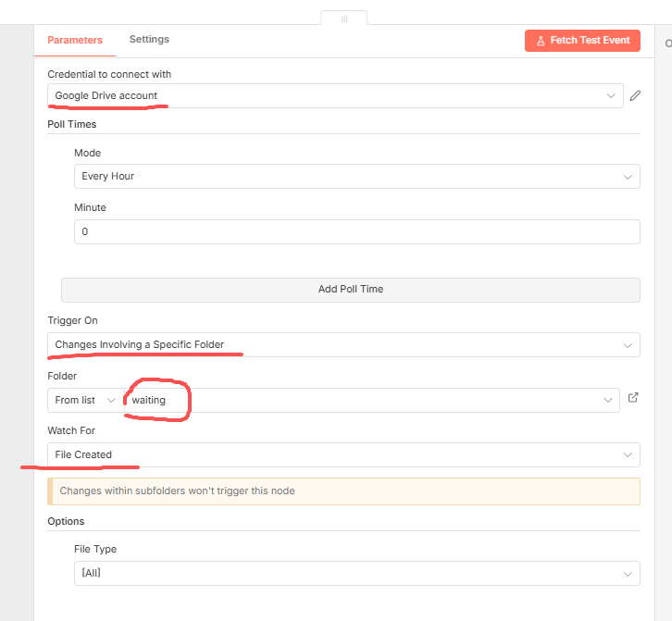Click the chevron arrow in Watch For field

(x=628, y=454)
